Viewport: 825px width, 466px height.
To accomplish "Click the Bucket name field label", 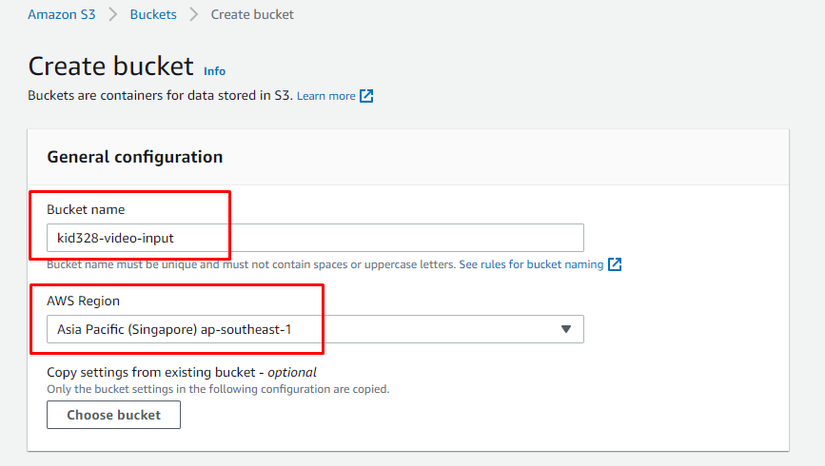I will click(86, 209).
